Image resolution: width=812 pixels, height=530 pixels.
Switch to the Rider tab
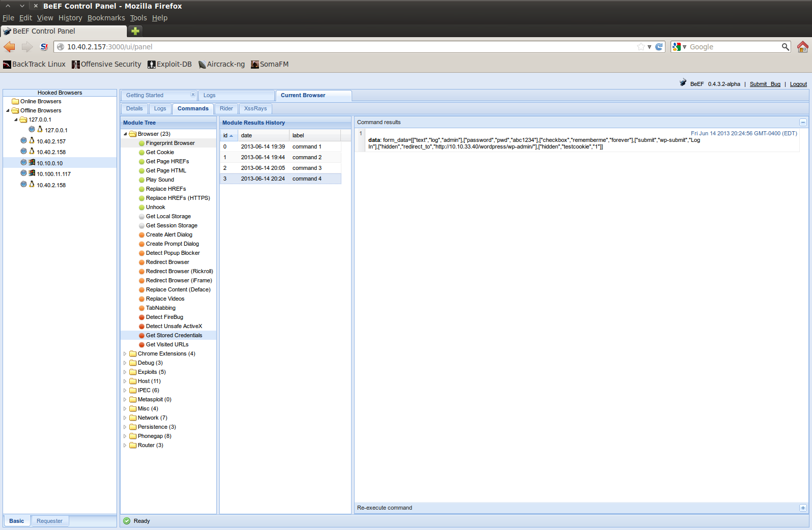226,108
